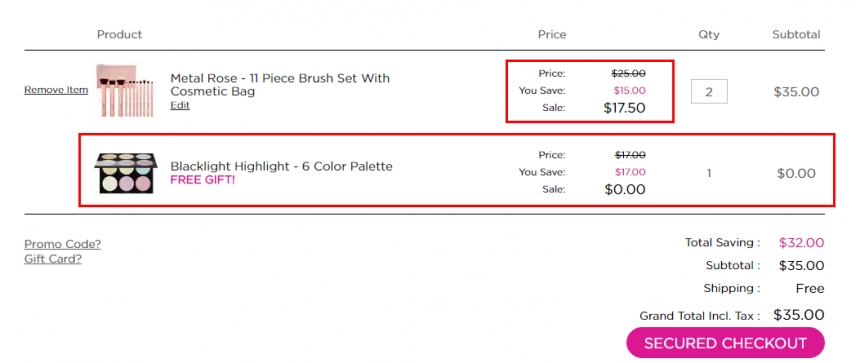Click the Grand Total $35.00 amount
This screenshot has width=860, height=363.
(x=799, y=315)
